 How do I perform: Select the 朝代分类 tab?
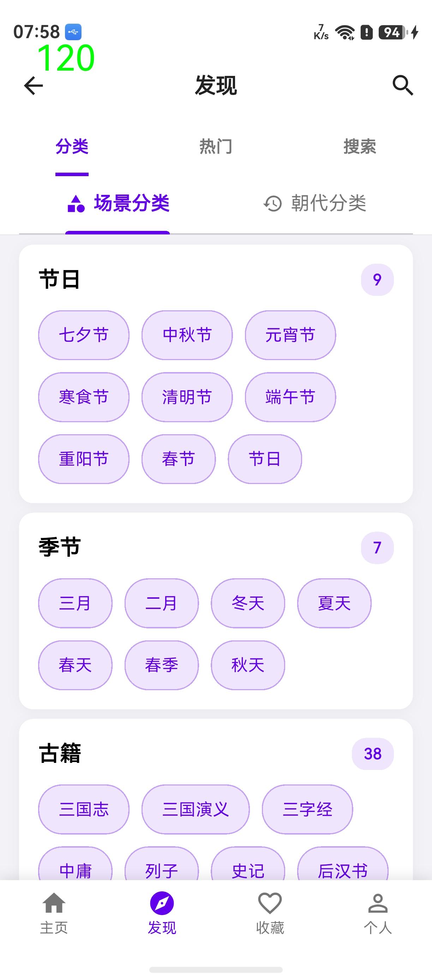pyautogui.click(x=315, y=203)
